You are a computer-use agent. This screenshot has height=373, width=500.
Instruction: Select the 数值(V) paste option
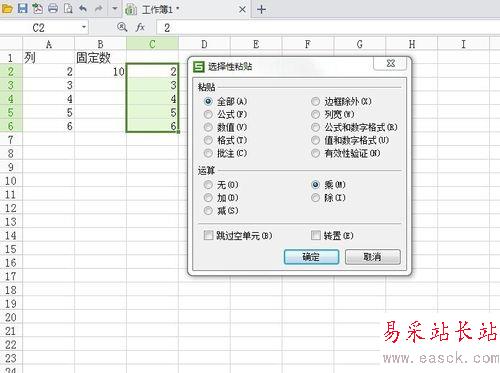(226, 127)
